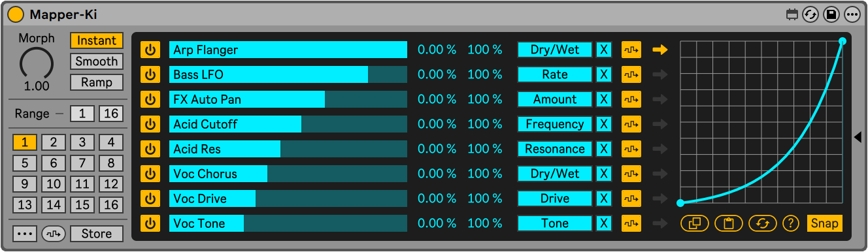Collapse the panel using the right-side triangle
The image size is (868, 252).
tap(858, 136)
